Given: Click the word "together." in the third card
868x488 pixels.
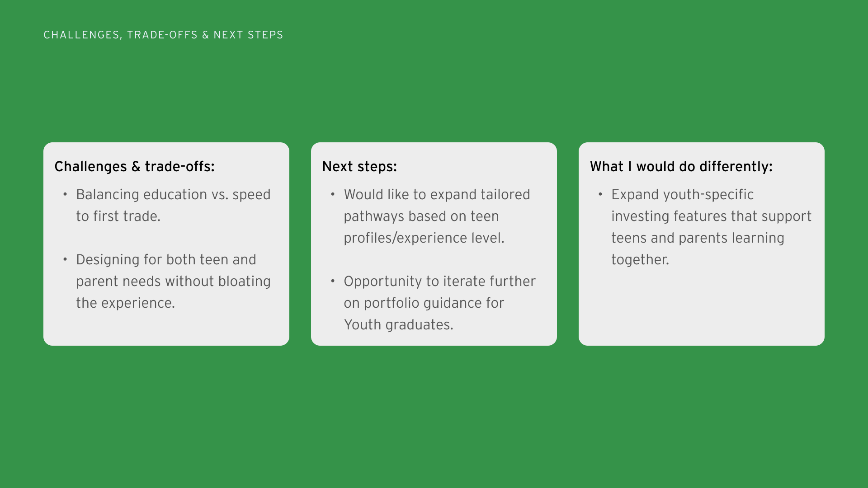Looking at the screenshot, I should [640, 260].
